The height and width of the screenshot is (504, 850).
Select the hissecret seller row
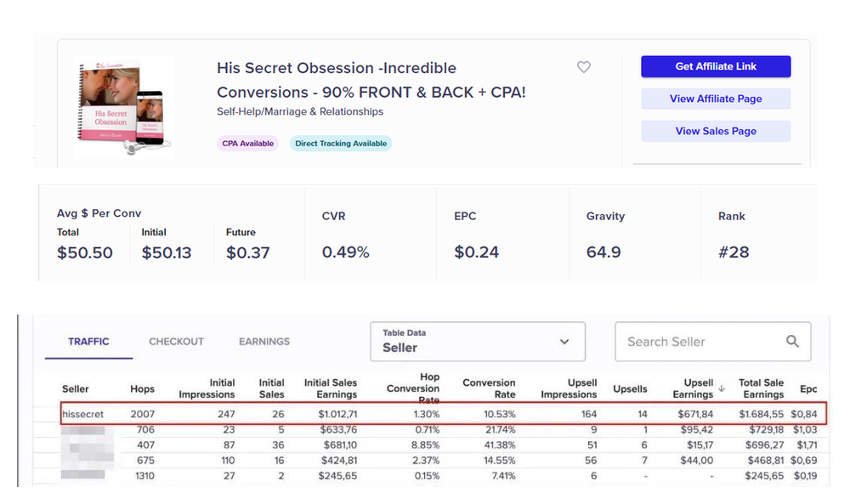(444, 414)
